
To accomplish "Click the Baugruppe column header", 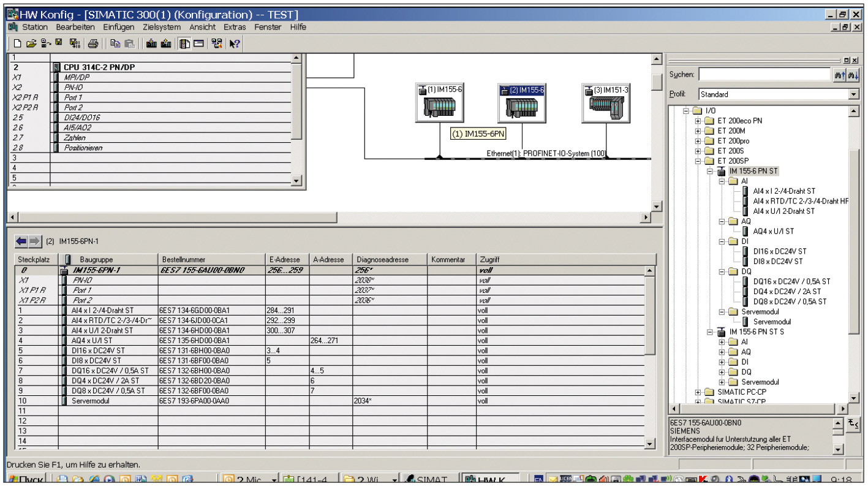I will (x=108, y=260).
